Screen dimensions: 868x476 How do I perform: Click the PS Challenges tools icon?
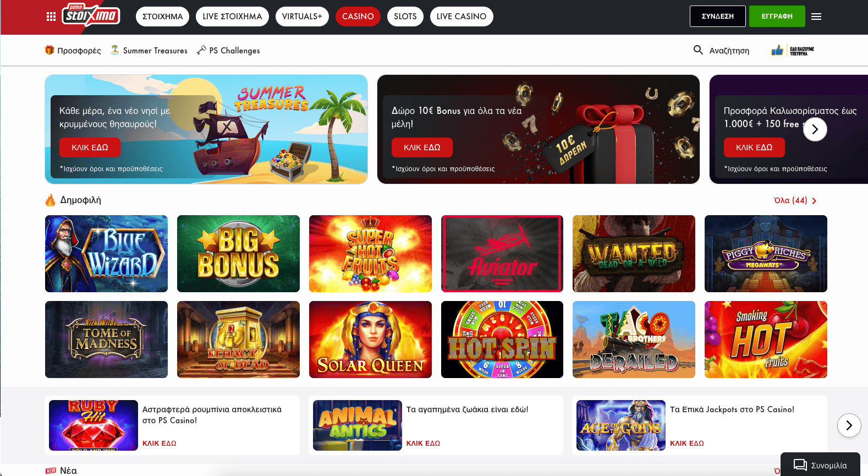pyautogui.click(x=201, y=50)
